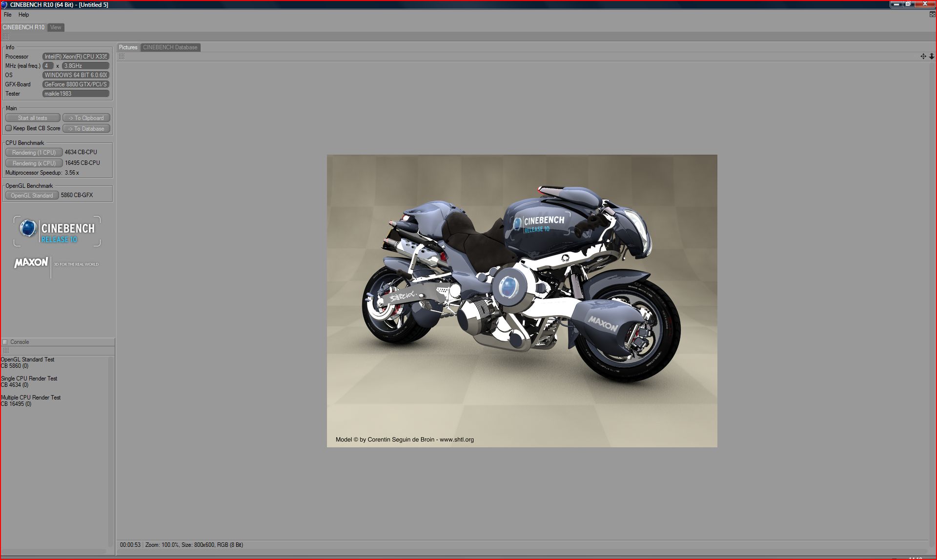Open the Help menu
The image size is (937, 560).
[x=23, y=15]
